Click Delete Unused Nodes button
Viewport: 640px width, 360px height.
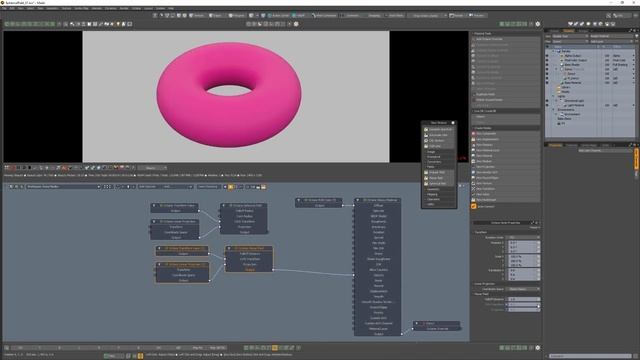tap(506, 100)
